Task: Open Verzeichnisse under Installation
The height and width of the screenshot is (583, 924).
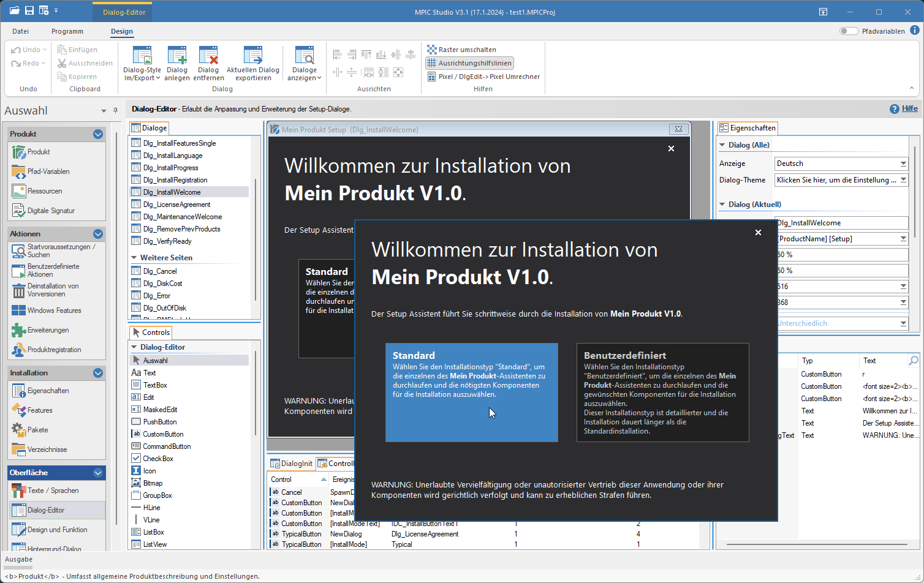Action: tap(56, 449)
